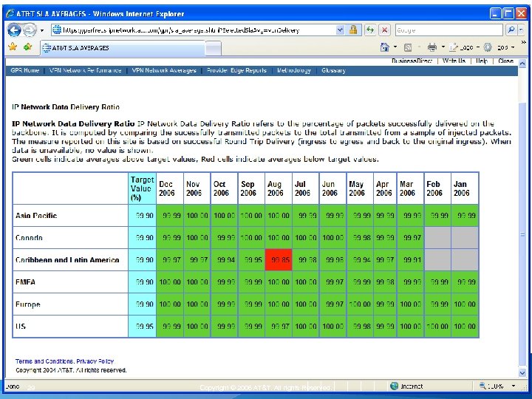Screen dimensions: 532x399
Task: Open the Page menu in the toolbar
Action: 464,47
